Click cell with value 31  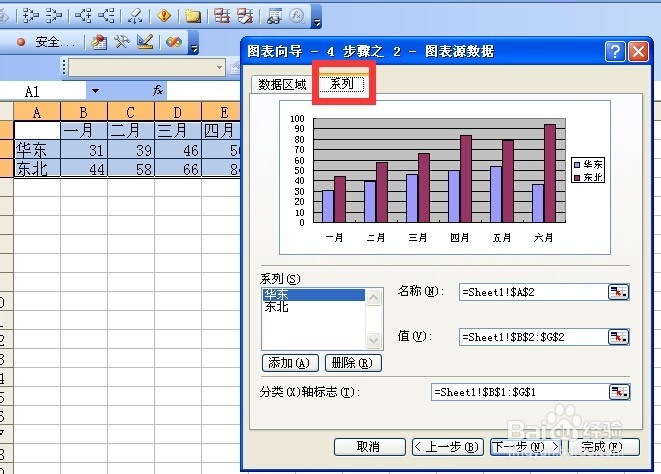(x=84, y=149)
